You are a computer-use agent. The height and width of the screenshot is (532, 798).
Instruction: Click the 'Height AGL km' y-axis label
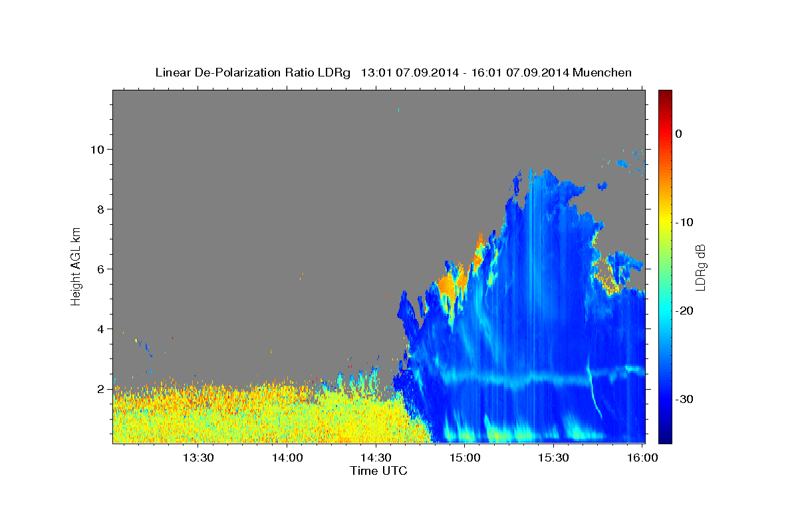point(76,265)
